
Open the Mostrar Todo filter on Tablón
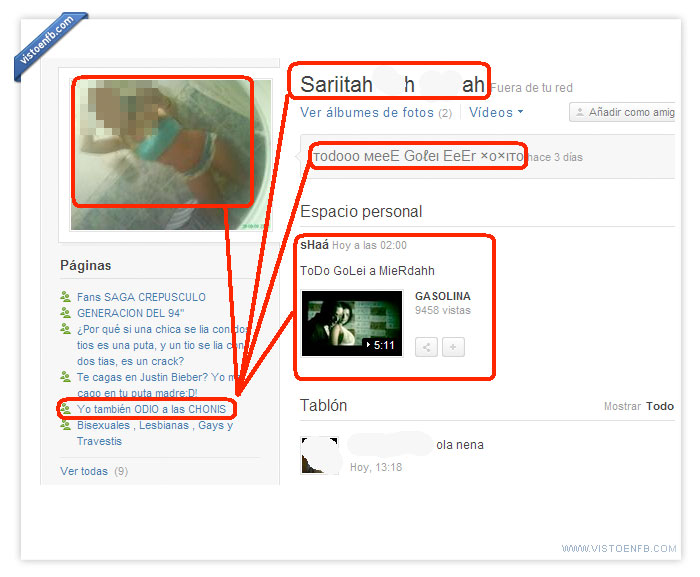click(x=659, y=407)
